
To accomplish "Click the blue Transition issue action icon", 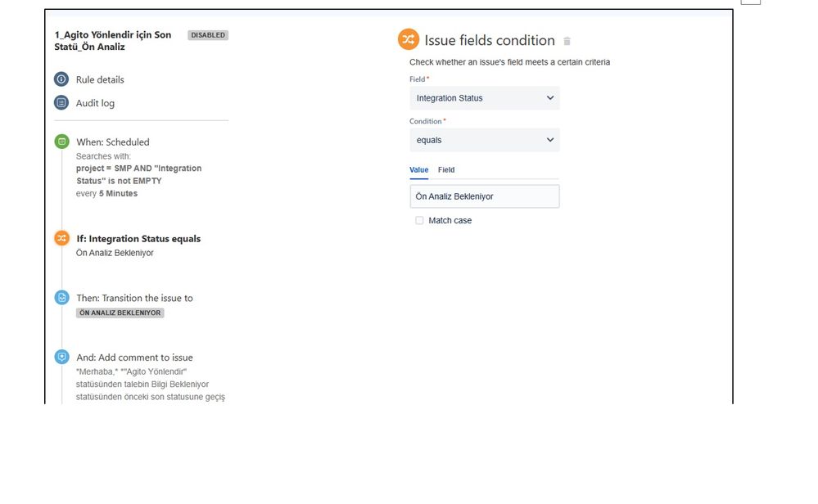I will pyautogui.click(x=61, y=298).
